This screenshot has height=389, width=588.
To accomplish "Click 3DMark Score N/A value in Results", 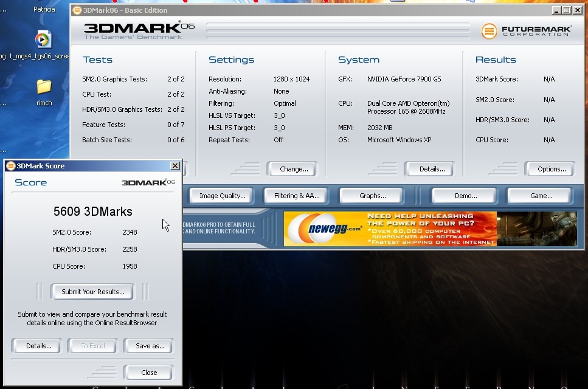I will [549, 79].
